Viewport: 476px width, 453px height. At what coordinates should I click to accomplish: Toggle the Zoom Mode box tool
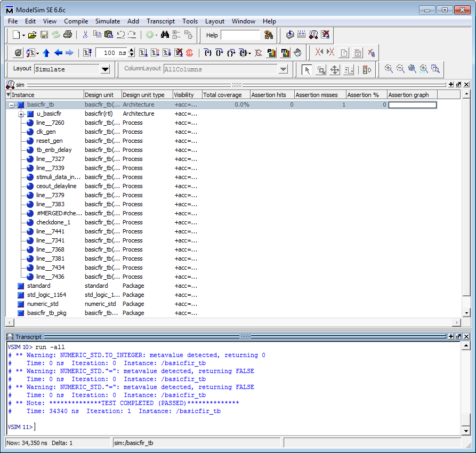click(x=321, y=69)
